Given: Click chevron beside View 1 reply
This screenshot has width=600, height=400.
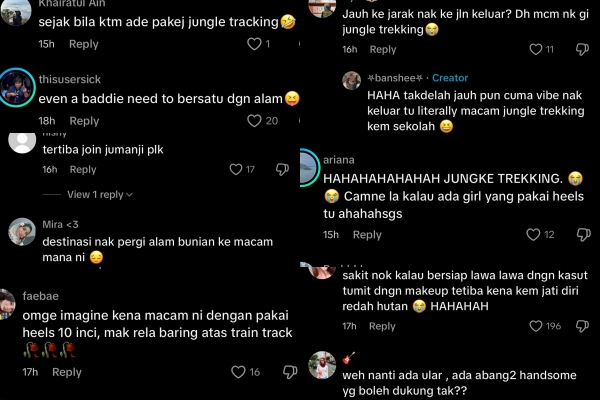Looking at the screenshot, I should (x=129, y=195).
